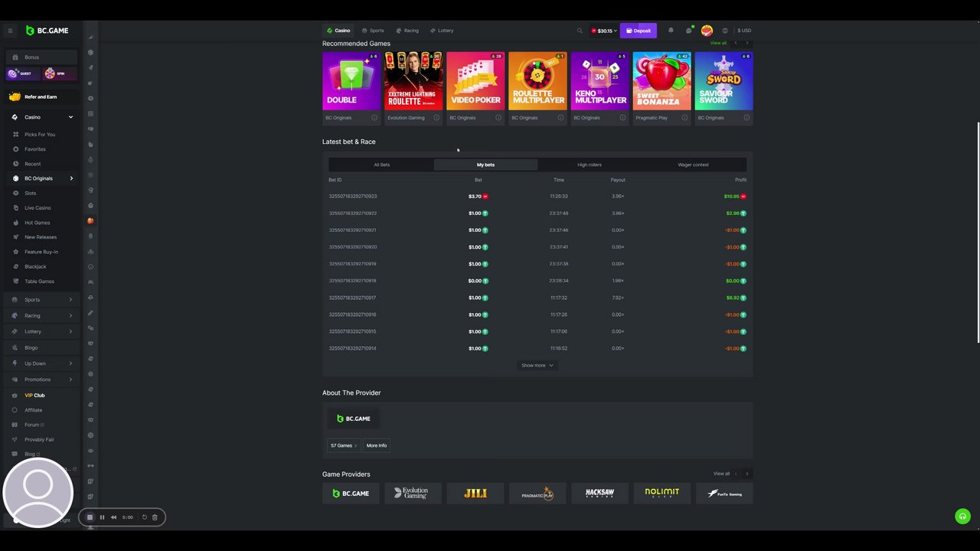Open Bonus in the sidebar
This screenshot has height=551, width=980.
pos(41,57)
